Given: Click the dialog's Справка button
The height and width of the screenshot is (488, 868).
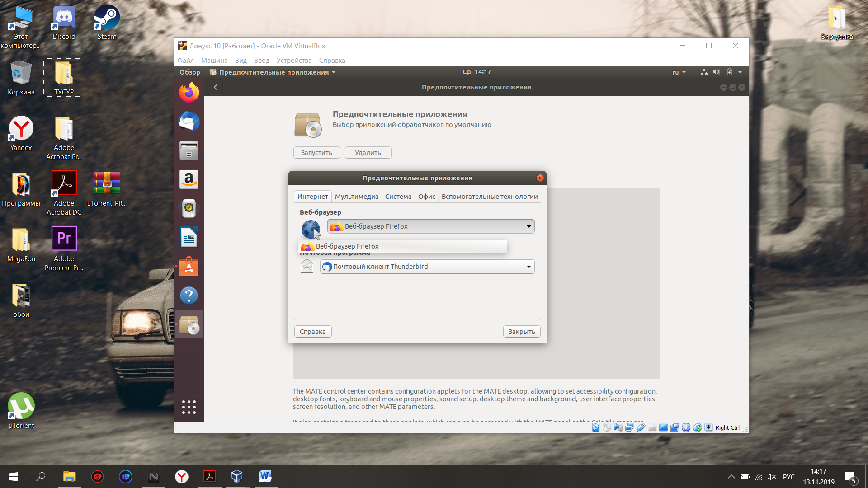Looking at the screenshot, I should click(x=313, y=332).
